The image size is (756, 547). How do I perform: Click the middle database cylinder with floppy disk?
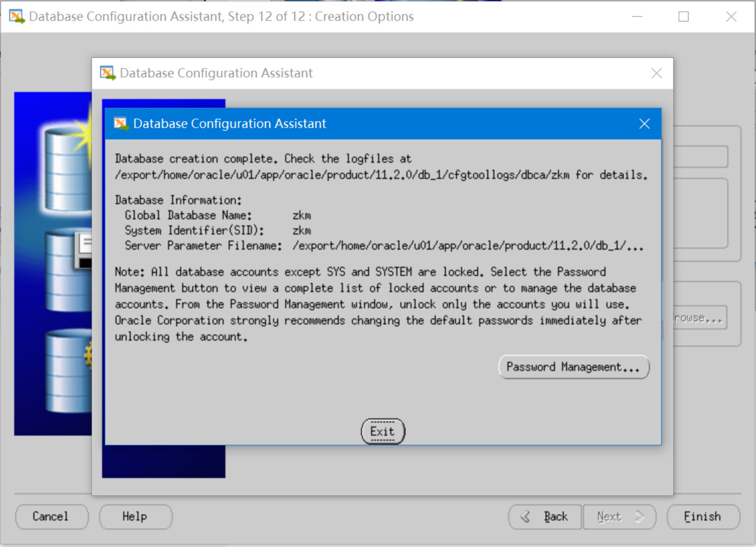point(68,270)
